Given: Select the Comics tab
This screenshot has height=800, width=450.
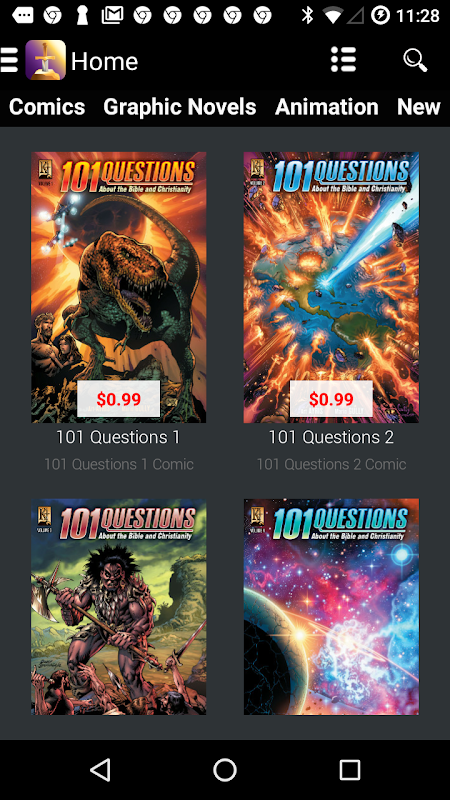Looking at the screenshot, I should coord(47,107).
